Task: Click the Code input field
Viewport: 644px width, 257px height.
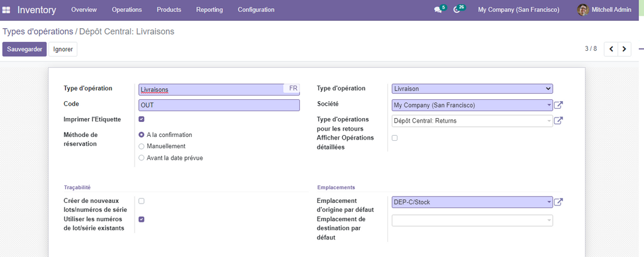Action: [219, 105]
